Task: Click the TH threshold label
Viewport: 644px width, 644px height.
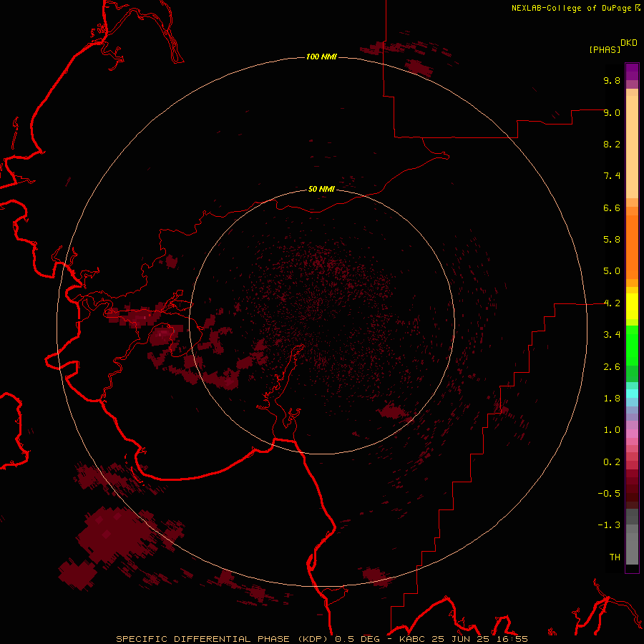Action: 615,557
